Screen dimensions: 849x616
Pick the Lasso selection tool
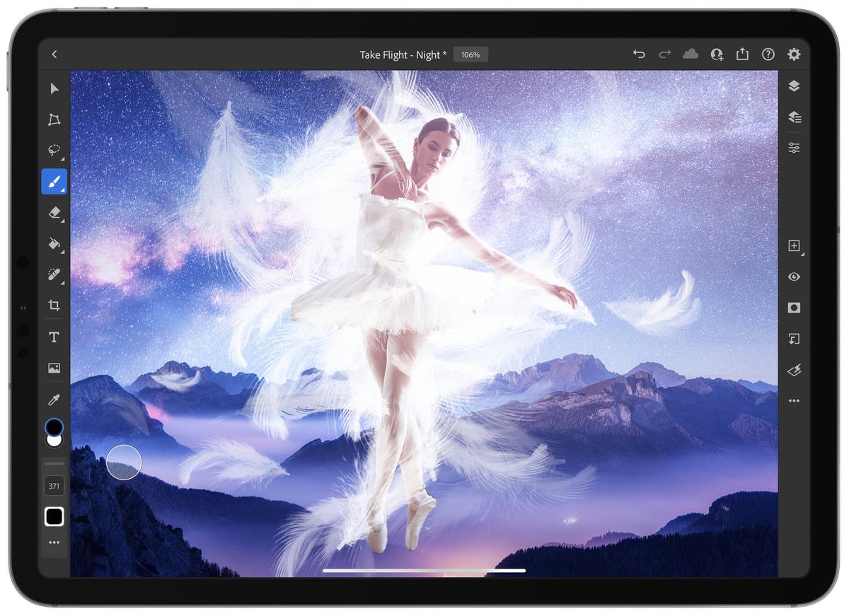[54, 151]
